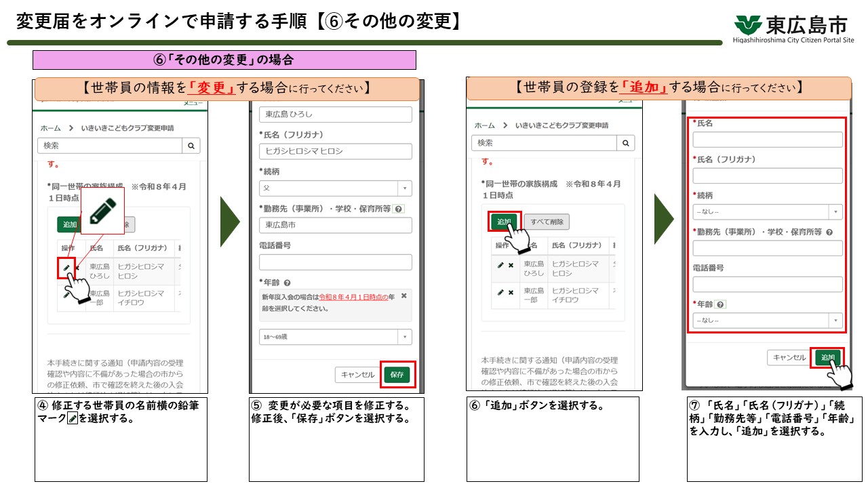Click inside the 電話番号 input field
The image size is (868, 488).
[x=335, y=261]
